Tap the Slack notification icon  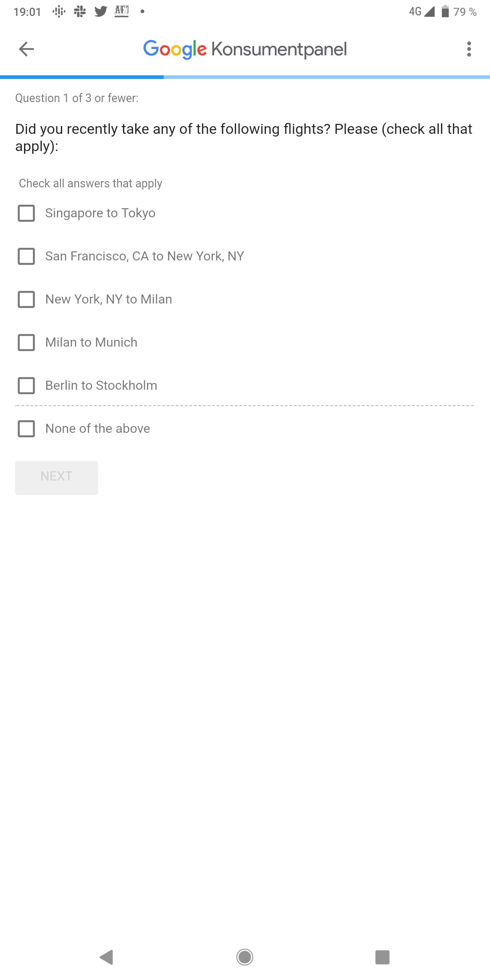click(x=80, y=12)
